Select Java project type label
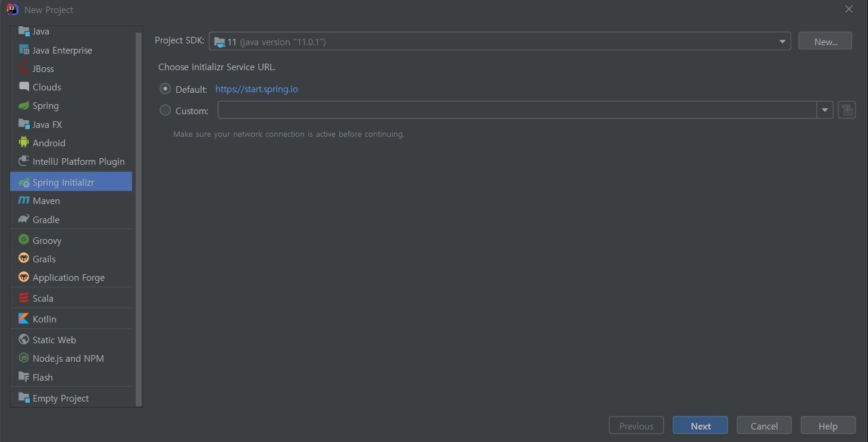The image size is (868, 442). coord(41,31)
